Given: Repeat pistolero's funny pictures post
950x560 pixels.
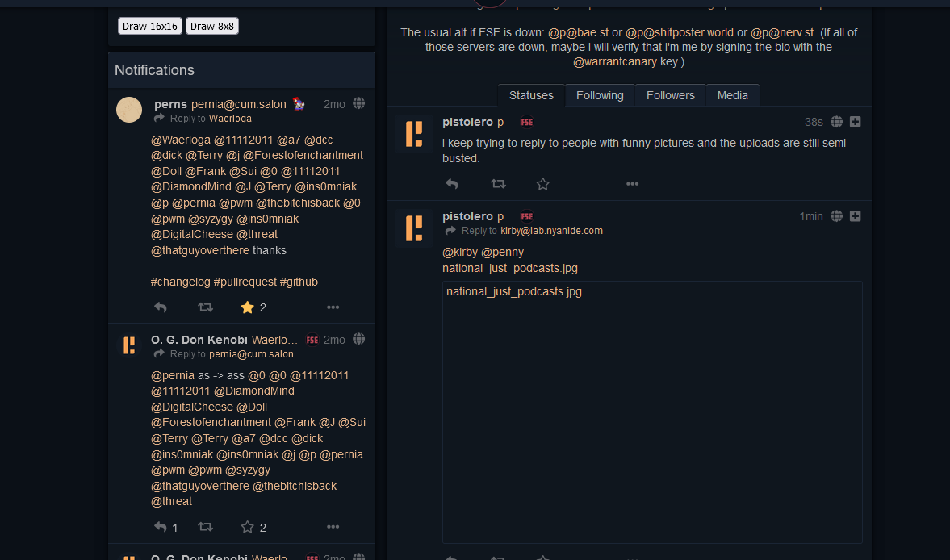Looking at the screenshot, I should pos(498,184).
